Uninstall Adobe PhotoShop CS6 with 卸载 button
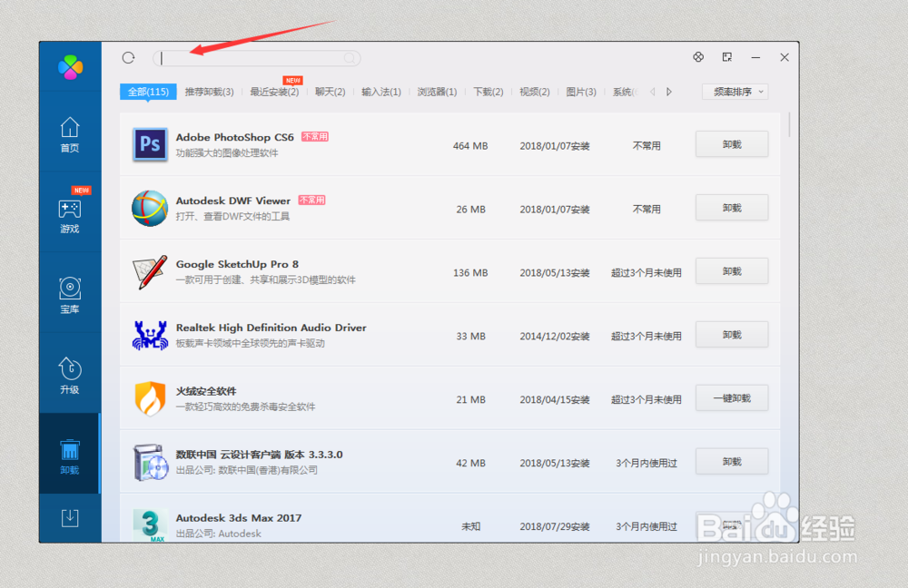 (x=732, y=144)
